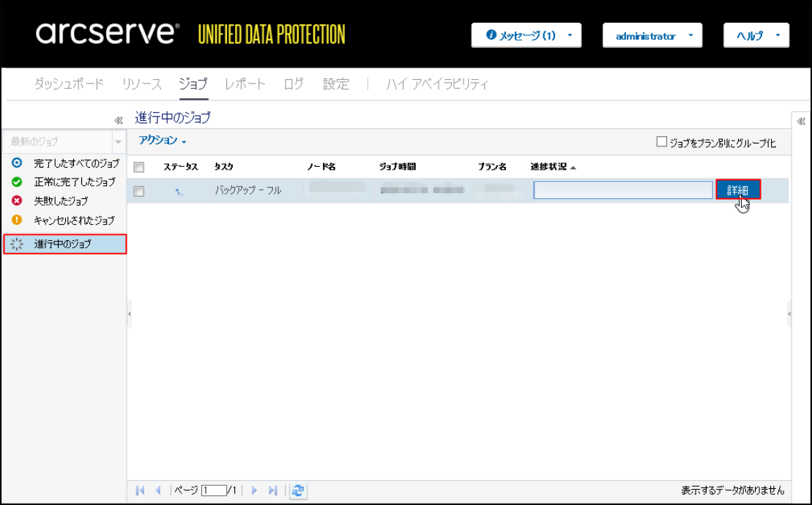Click the job progress bar
The width and height of the screenshot is (812, 505).
(623, 190)
